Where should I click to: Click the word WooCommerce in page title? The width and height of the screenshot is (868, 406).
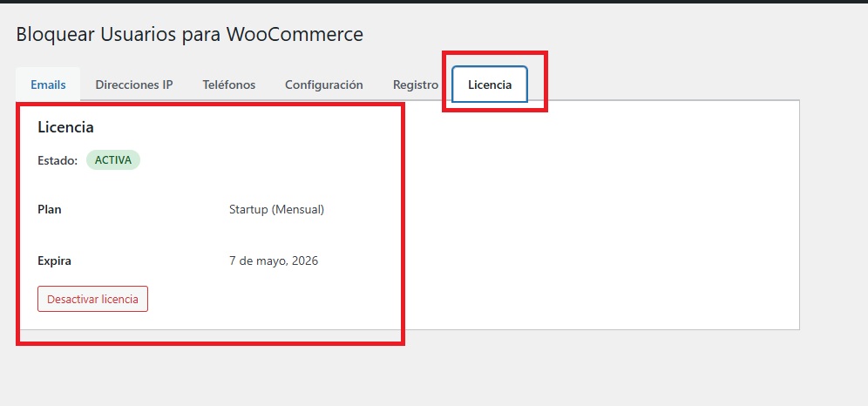295,35
